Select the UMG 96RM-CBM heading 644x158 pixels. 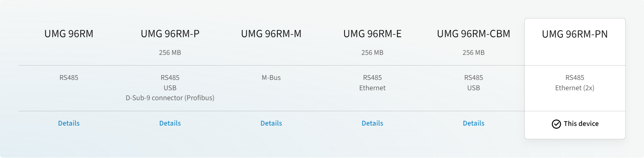[474, 34]
